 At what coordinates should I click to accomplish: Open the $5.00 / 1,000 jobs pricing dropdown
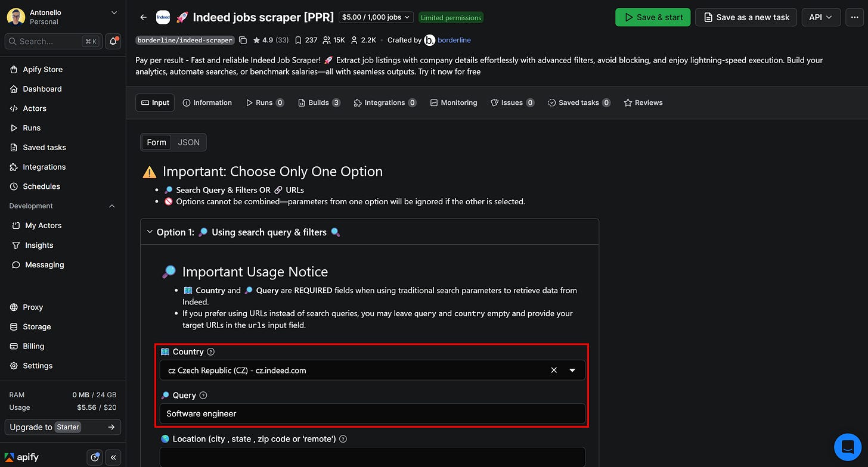click(x=376, y=17)
